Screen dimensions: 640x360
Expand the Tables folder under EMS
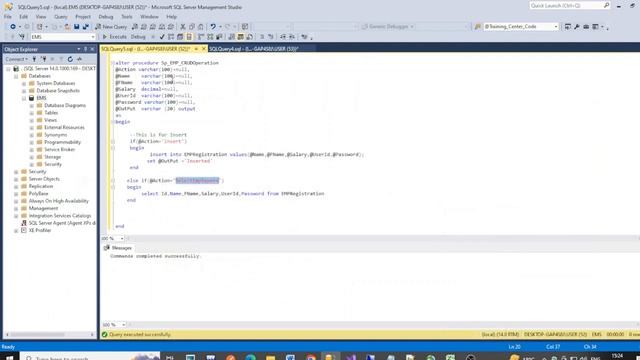click(x=31, y=113)
